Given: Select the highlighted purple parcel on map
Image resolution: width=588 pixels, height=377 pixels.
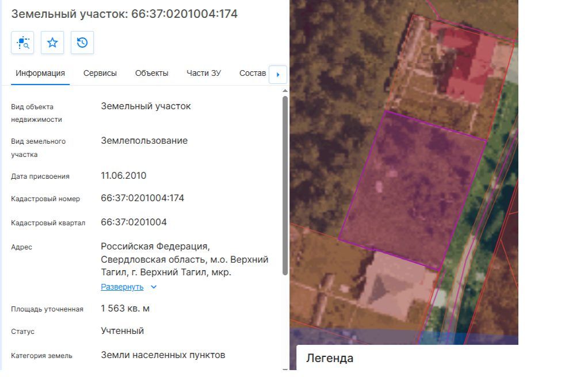Looking at the screenshot, I should tap(413, 189).
